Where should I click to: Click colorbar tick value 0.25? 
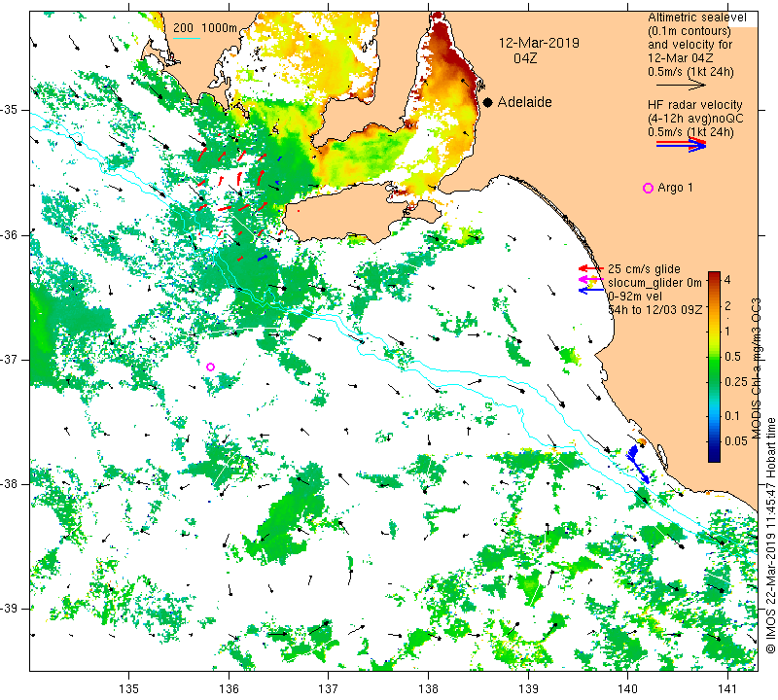(736, 381)
